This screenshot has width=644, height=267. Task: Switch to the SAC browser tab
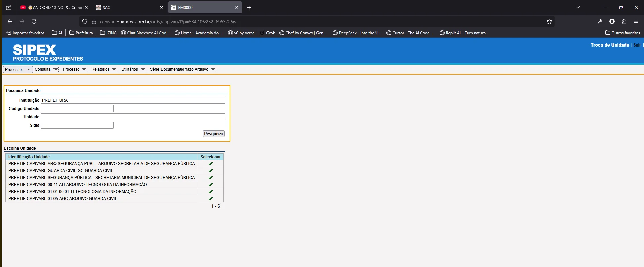click(x=129, y=7)
